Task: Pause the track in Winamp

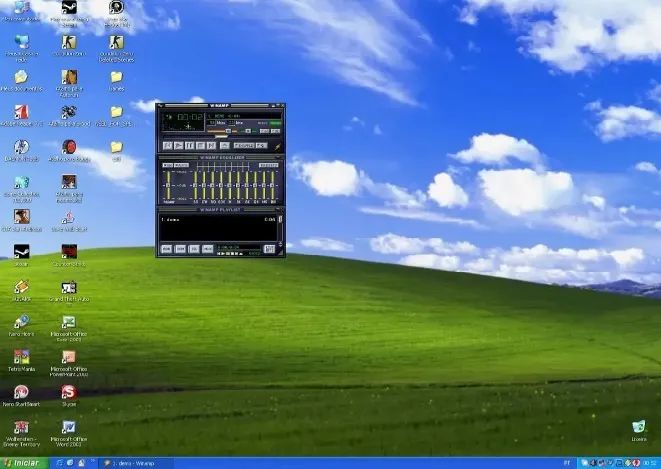Action: 190,145
